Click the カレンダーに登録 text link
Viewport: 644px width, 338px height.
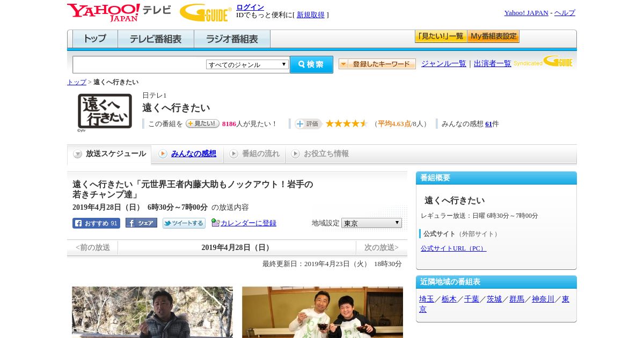coord(248,223)
